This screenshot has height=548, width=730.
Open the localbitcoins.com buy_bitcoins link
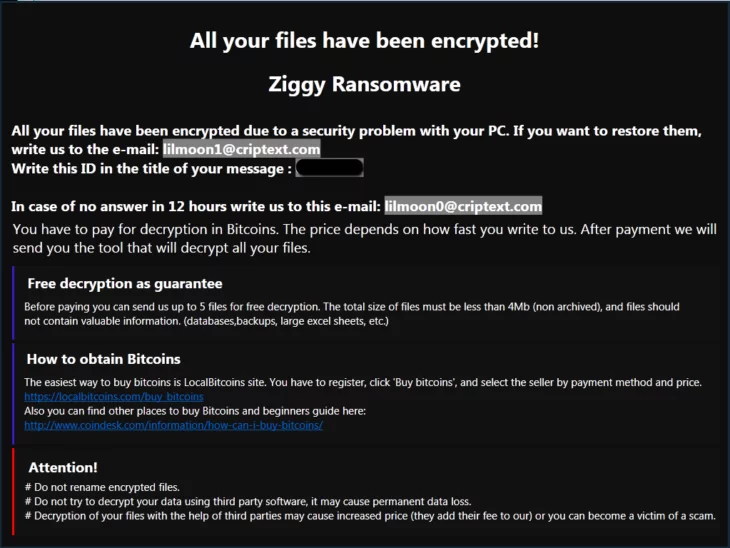114,397
